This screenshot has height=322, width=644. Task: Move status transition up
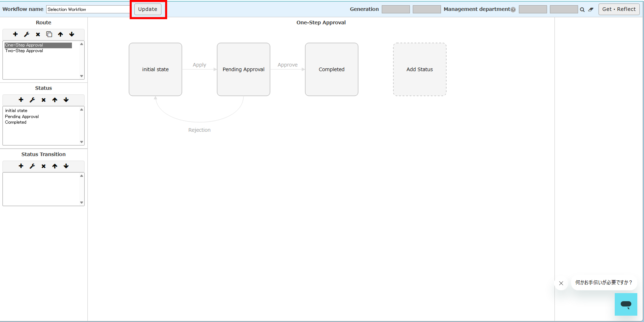(x=55, y=166)
